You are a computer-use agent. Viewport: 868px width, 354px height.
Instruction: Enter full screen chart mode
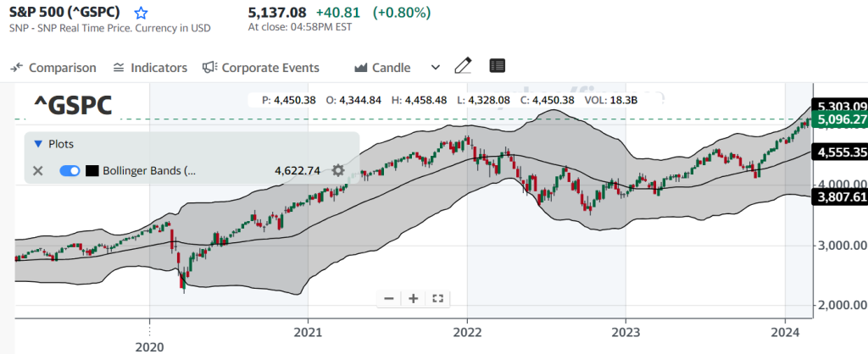pyautogui.click(x=438, y=299)
